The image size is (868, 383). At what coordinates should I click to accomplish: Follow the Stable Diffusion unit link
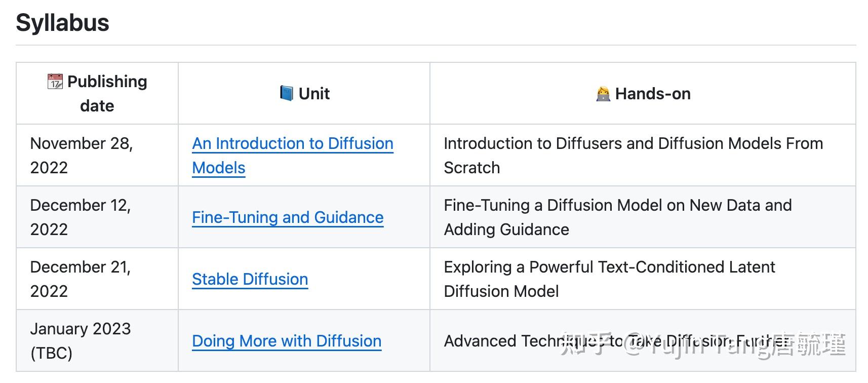[250, 279]
